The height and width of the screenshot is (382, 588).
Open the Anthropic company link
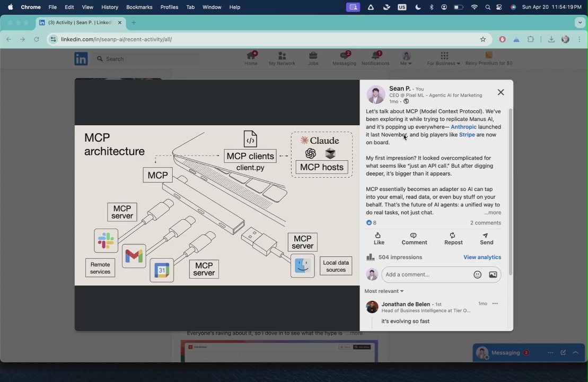coord(463,127)
